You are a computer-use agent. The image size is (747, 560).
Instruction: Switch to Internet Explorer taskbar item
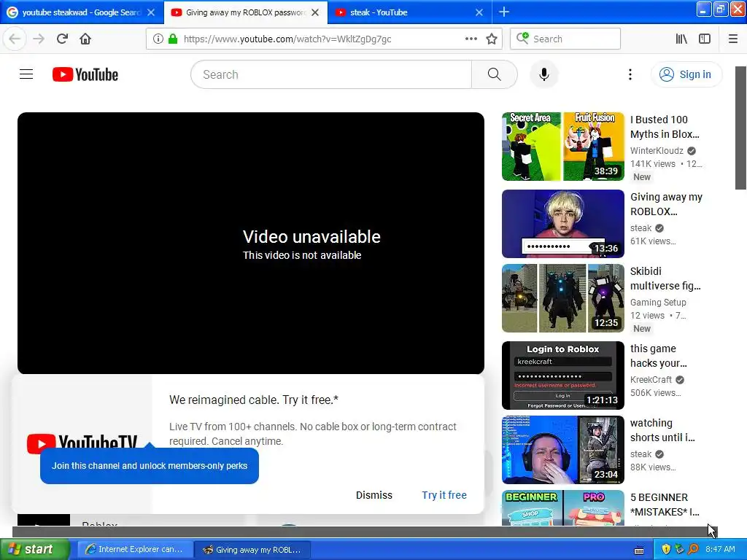pos(135,550)
